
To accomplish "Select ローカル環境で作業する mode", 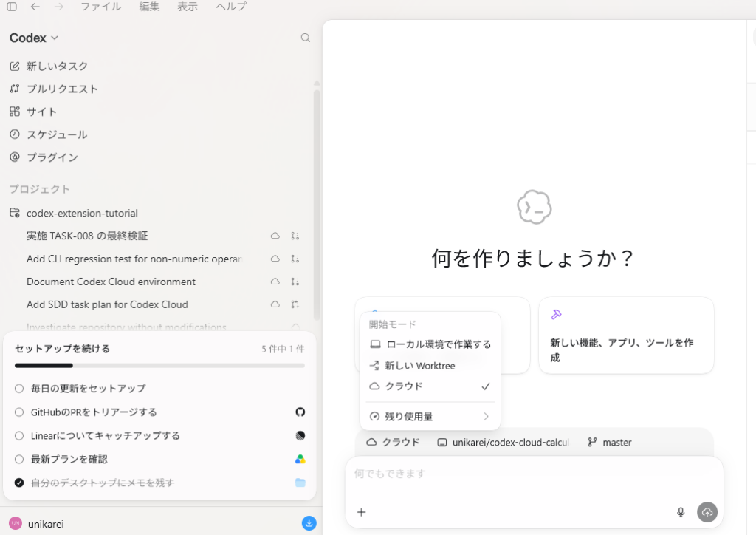I will tap(430, 344).
